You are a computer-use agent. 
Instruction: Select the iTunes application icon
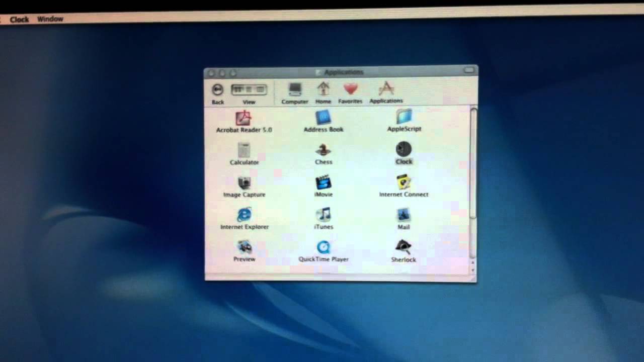tap(324, 215)
